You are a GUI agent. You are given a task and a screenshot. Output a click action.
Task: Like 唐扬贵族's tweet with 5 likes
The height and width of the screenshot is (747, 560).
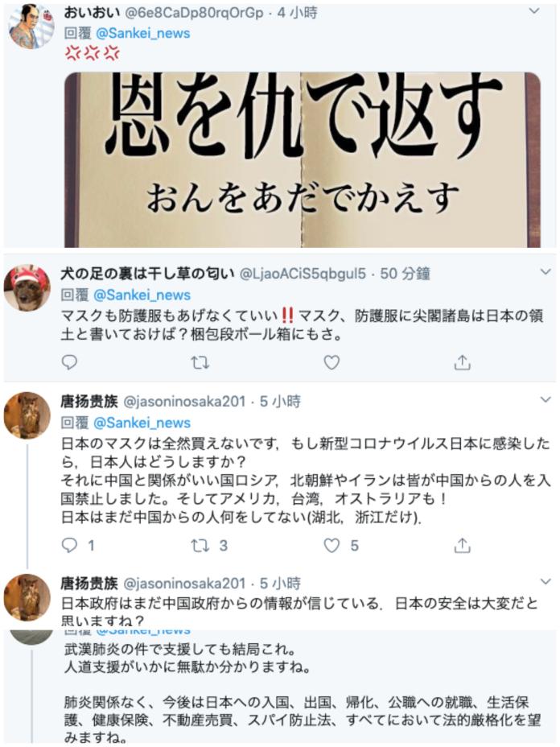(340, 545)
